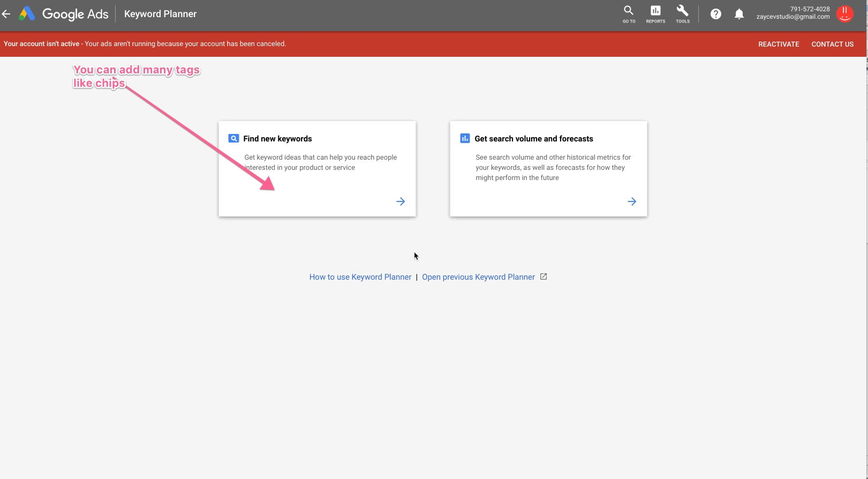The height and width of the screenshot is (479, 868).
Task: Open the Tools wrench icon
Action: 682,14
